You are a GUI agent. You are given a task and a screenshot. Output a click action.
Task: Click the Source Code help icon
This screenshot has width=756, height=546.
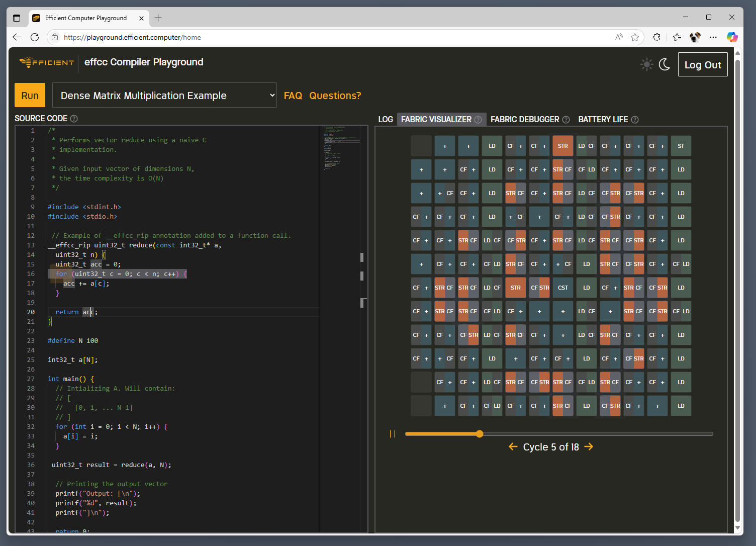(x=74, y=119)
